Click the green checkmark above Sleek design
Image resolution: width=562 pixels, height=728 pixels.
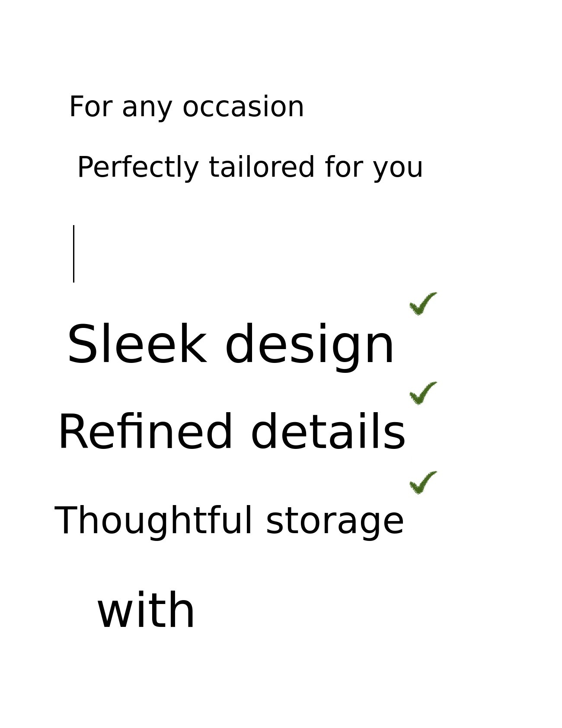tap(422, 304)
